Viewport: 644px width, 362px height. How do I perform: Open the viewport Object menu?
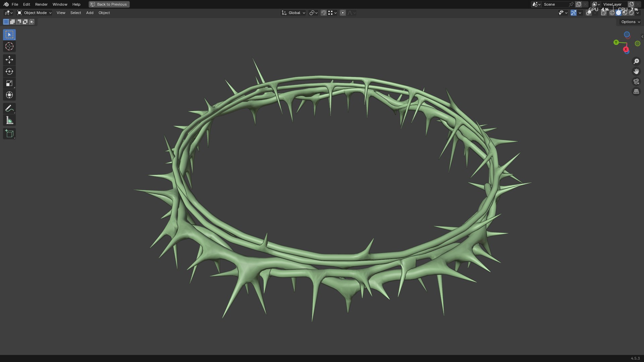pos(104,13)
